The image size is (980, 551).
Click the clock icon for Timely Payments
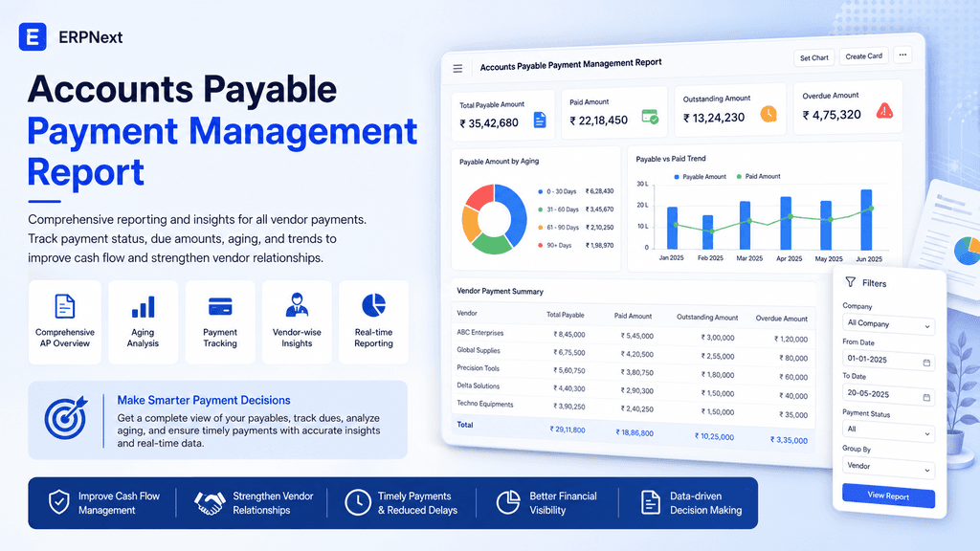(x=358, y=502)
